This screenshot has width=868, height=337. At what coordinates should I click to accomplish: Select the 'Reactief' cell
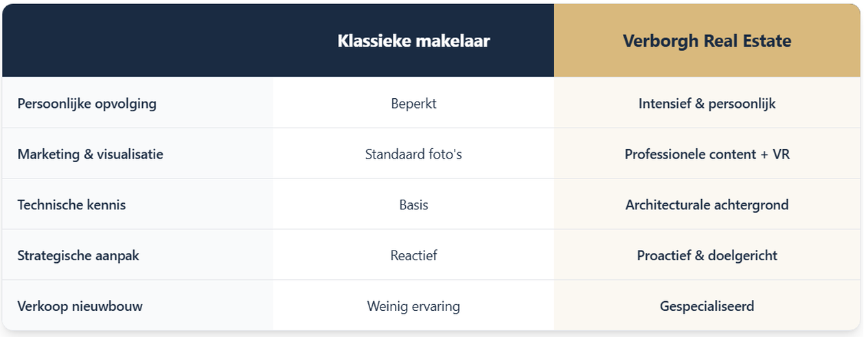point(413,255)
